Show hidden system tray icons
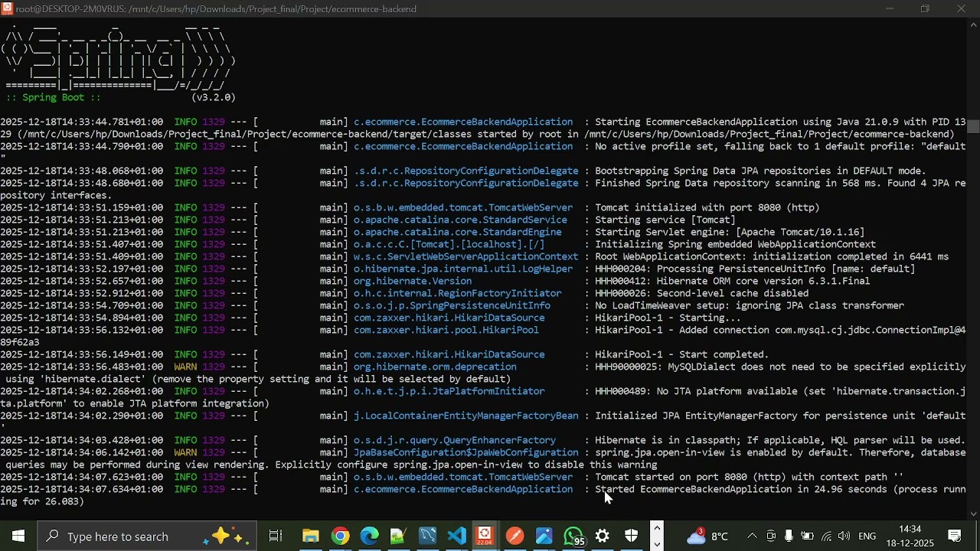The width and height of the screenshot is (980, 551). (x=752, y=536)
